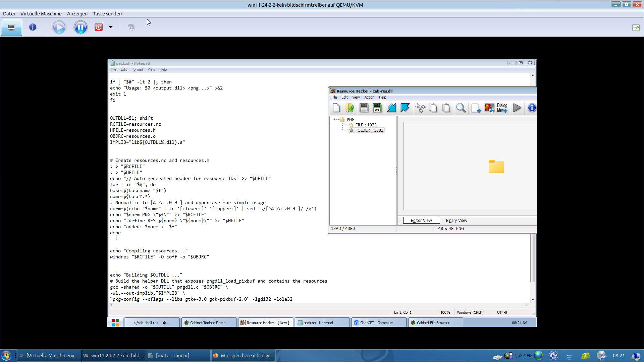Click the Compile Script play icon
The image size is (644, 362).
tap(517, 108)
